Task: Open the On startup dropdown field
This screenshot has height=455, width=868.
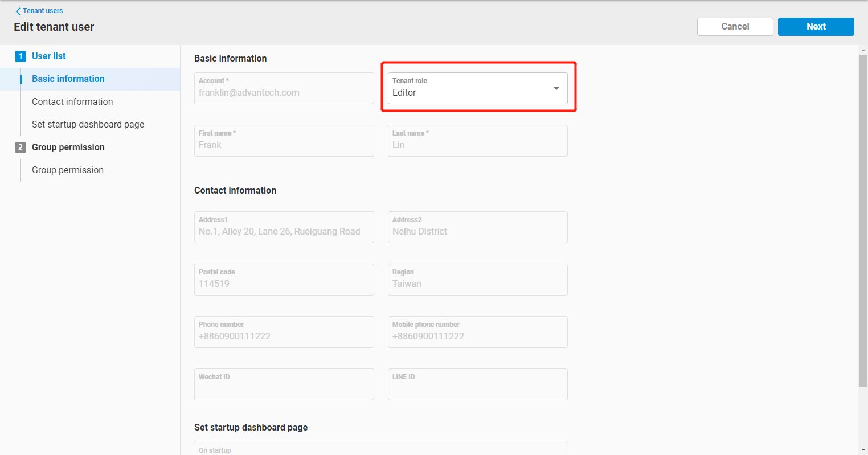Action: [x=380, y=448]
